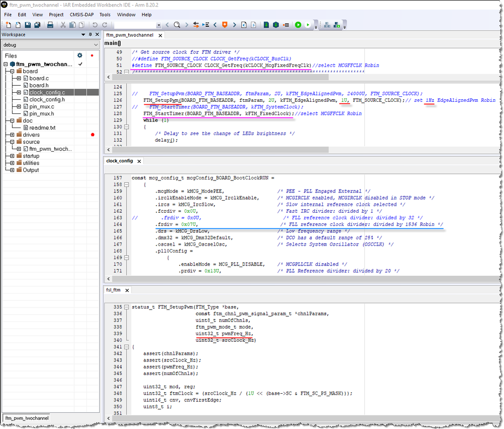This screenshot has height=429, width=504.
Task: Open the debug configuration dropdown
Action: tap(96, 45)
